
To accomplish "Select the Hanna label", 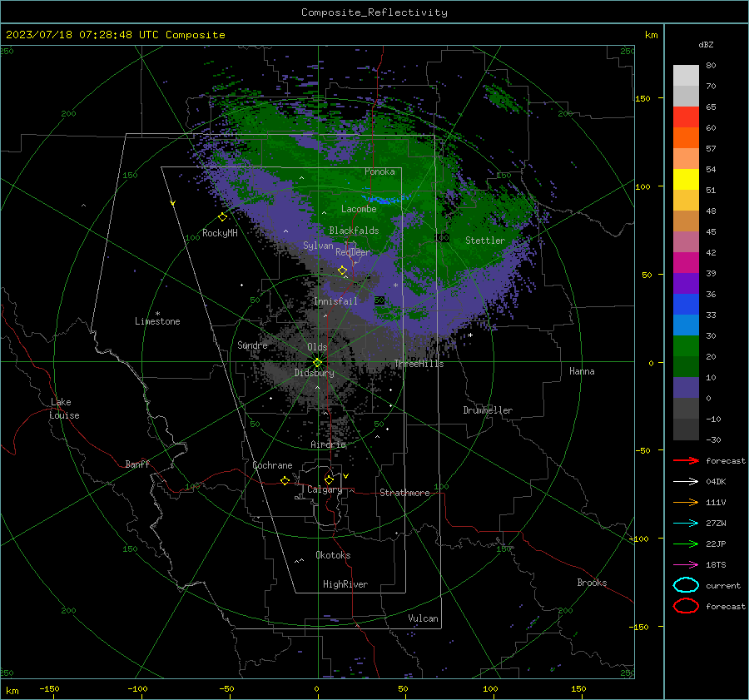I will (x=582, y=371).
